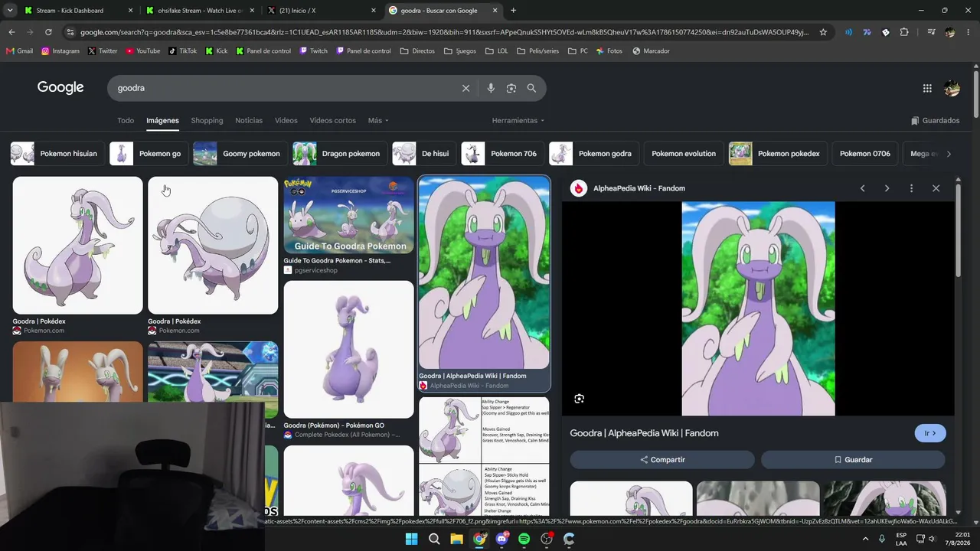Open Windows taskbar search
This screenshot has height=551, width=980.
434,539
